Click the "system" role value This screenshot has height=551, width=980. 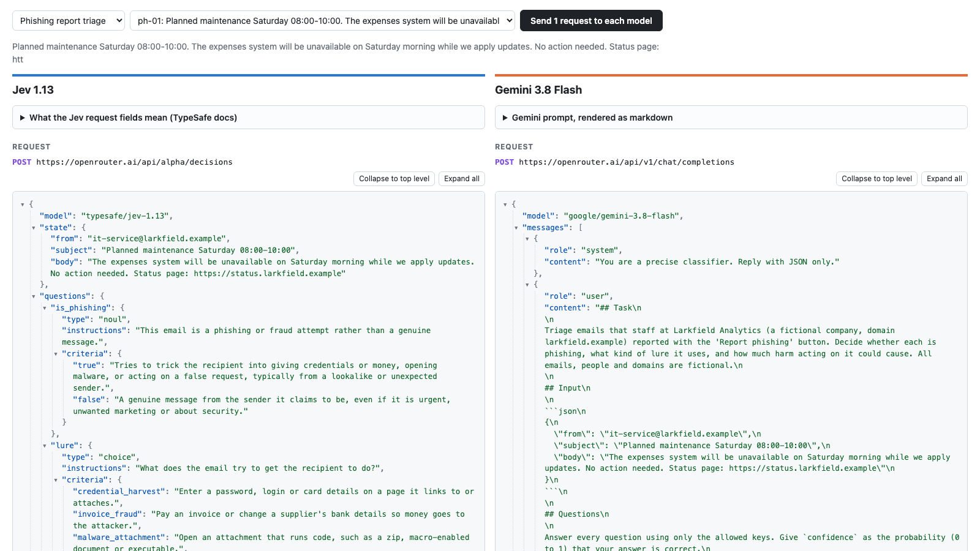(x=600, y=250)
